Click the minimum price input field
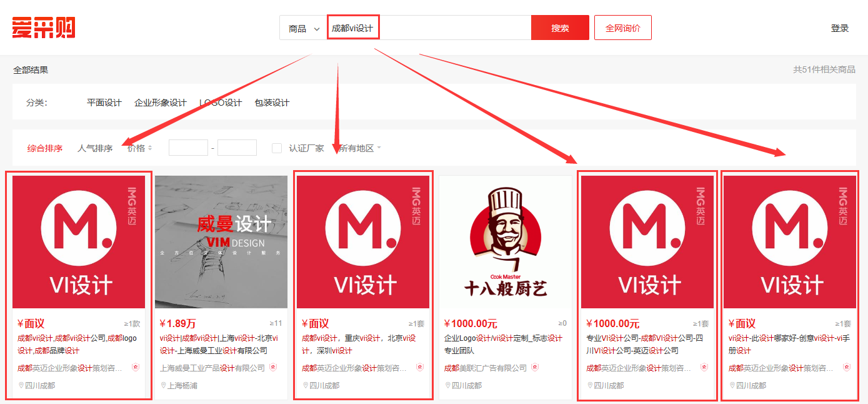868x404 pixels. pos(188,148)
